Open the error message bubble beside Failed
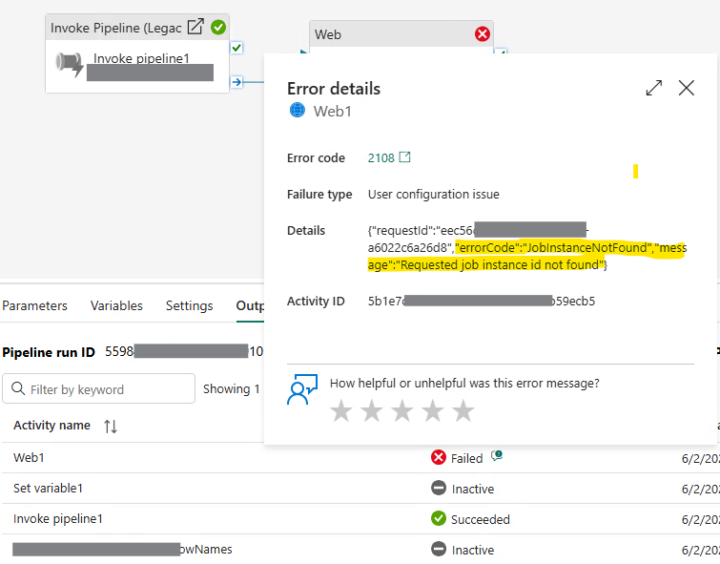 (x=496, y=456)
